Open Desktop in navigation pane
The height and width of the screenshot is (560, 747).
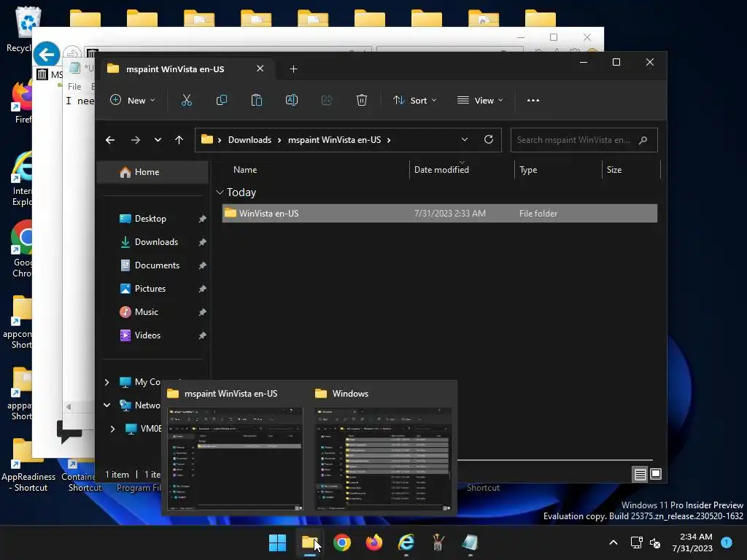pos(150,219)
